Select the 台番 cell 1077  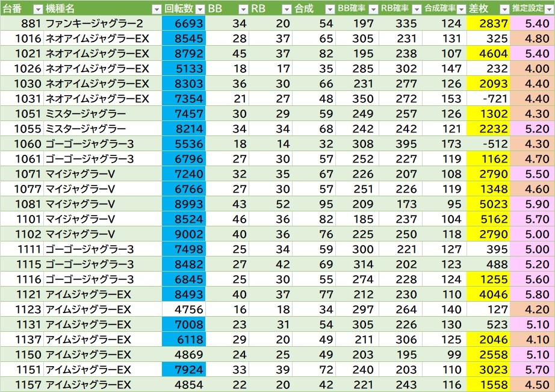point(22,188)
